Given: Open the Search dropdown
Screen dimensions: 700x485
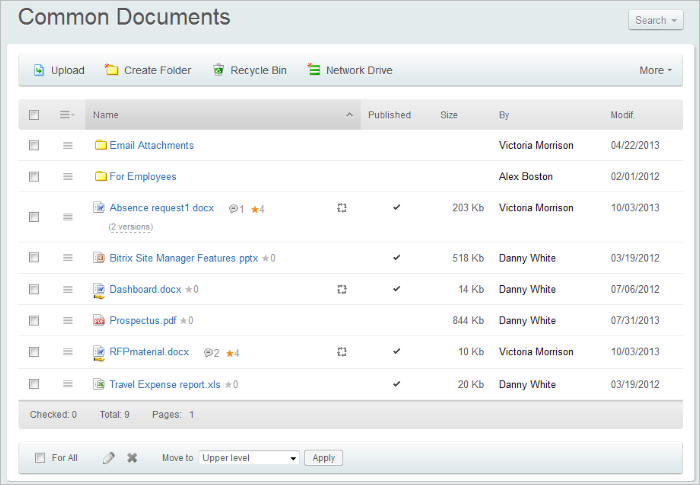Looking at the screenshot, I should coord(656,20).
